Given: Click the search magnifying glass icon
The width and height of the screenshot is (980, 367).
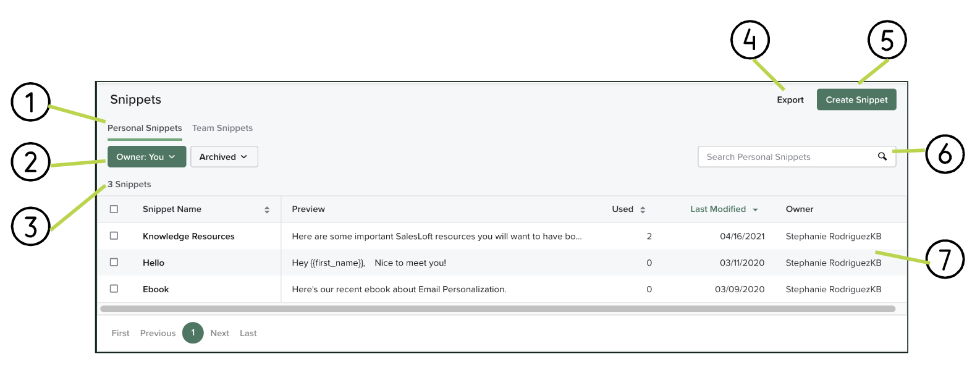Looking at the screenshot, I should (882, 156).
